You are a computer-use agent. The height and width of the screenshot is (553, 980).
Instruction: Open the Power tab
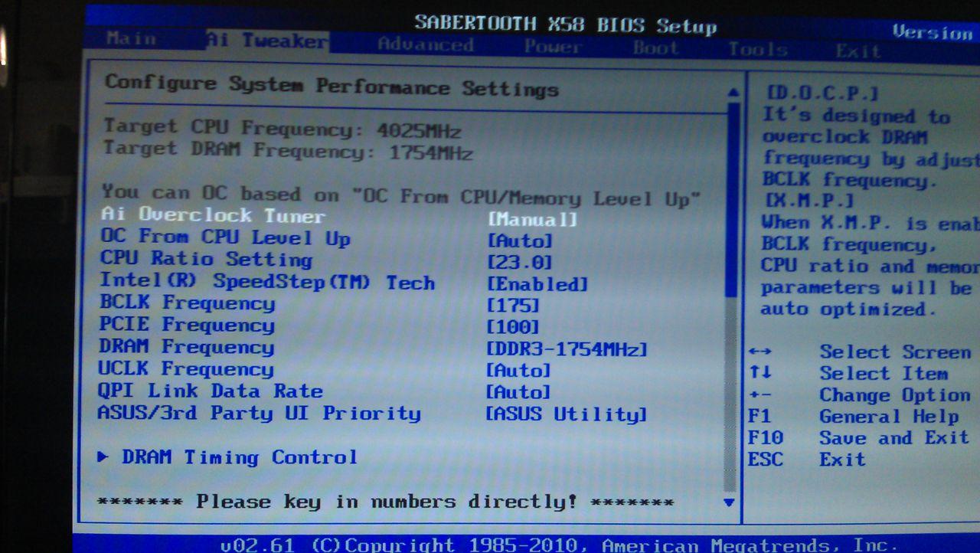552,47
